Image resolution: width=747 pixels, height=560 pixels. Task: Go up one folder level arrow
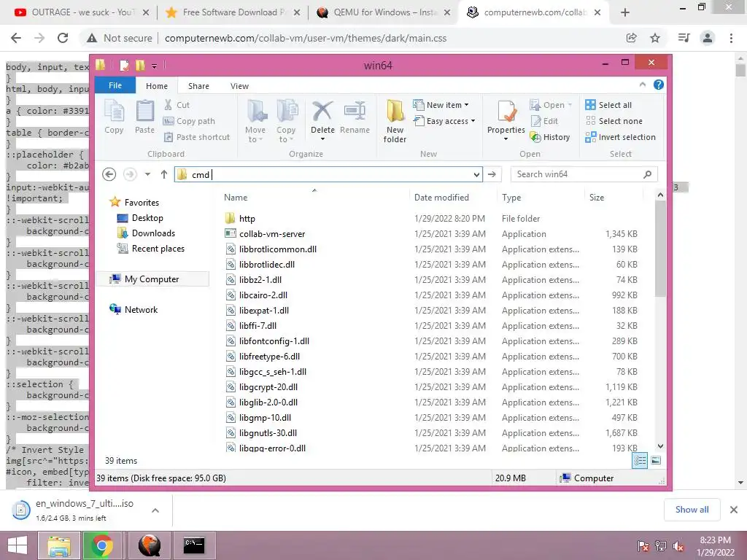tap(164, 174)
